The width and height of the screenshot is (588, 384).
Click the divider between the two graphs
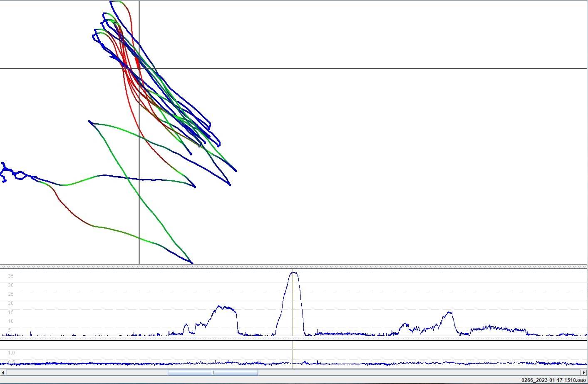(x=293, y=338)
